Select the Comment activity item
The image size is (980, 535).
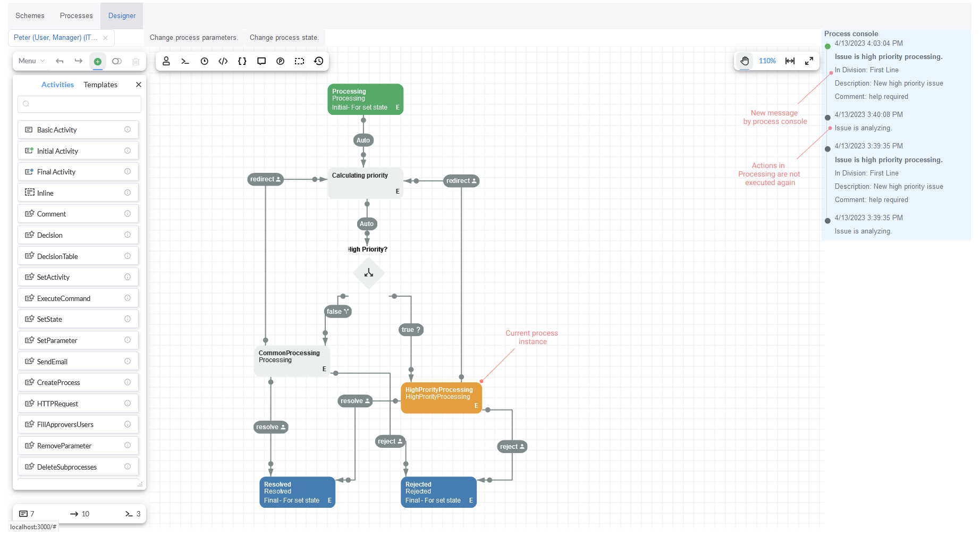pyautogui.click(x=78, y=214)
